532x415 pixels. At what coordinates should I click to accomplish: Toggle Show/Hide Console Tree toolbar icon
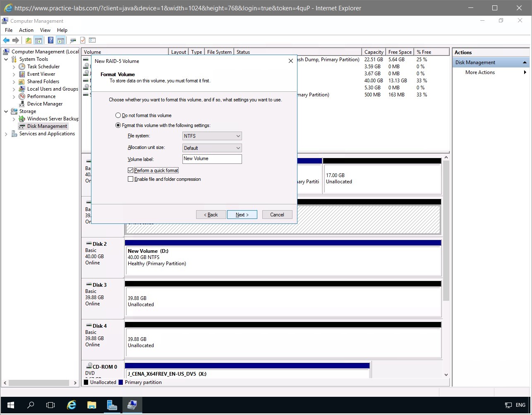point(38,40)
